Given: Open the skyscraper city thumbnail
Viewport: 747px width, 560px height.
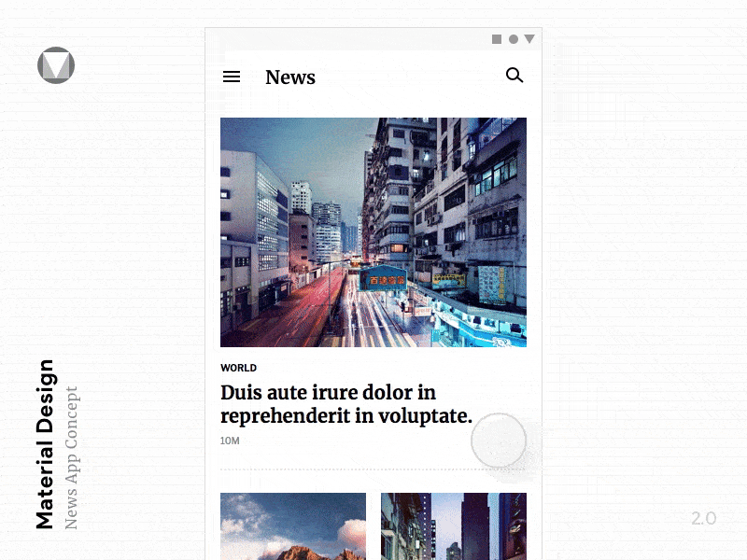Looking at the screenshot, I should (454, 526).
